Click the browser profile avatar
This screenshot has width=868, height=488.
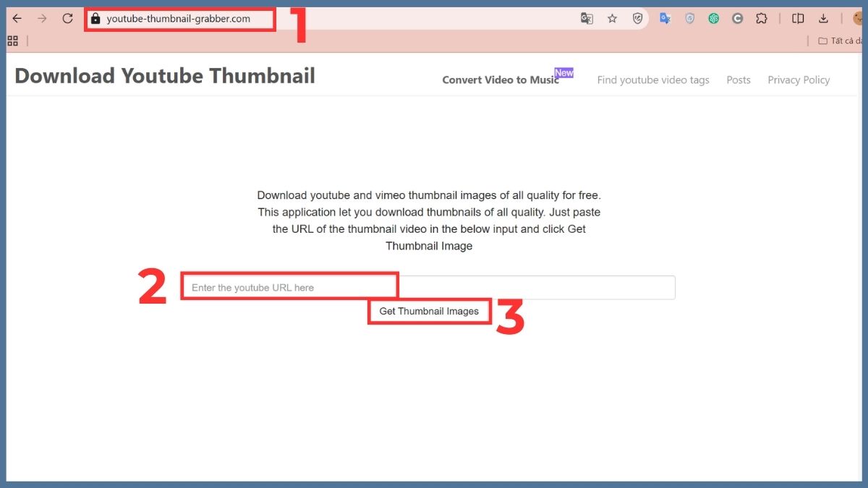(858, 18)
